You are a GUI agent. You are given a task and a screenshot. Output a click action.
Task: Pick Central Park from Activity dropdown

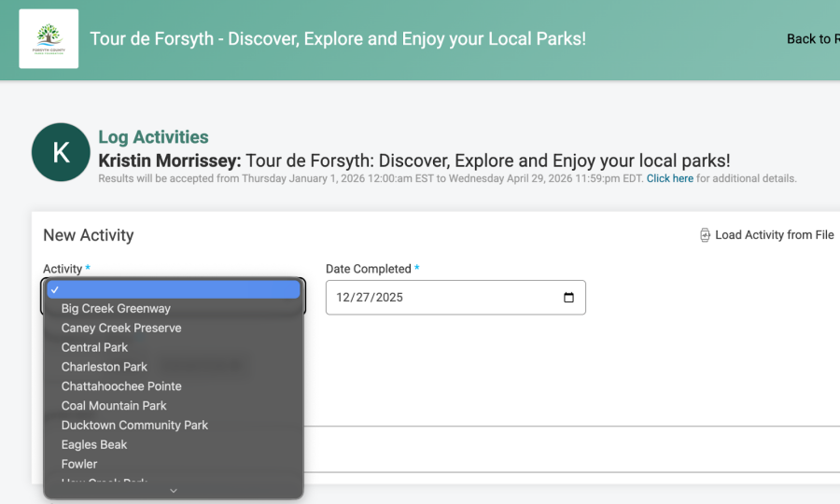point(94,347)
